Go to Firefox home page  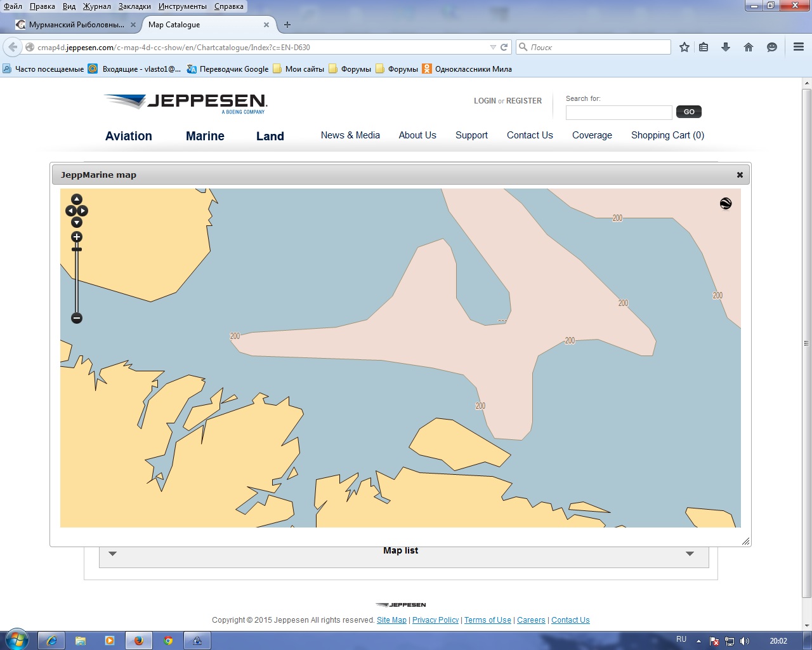[749, 47]
